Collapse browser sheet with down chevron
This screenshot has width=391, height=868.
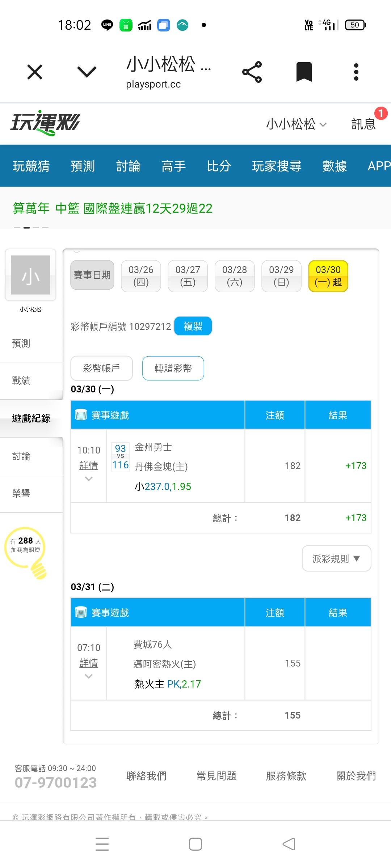point(87,72)
